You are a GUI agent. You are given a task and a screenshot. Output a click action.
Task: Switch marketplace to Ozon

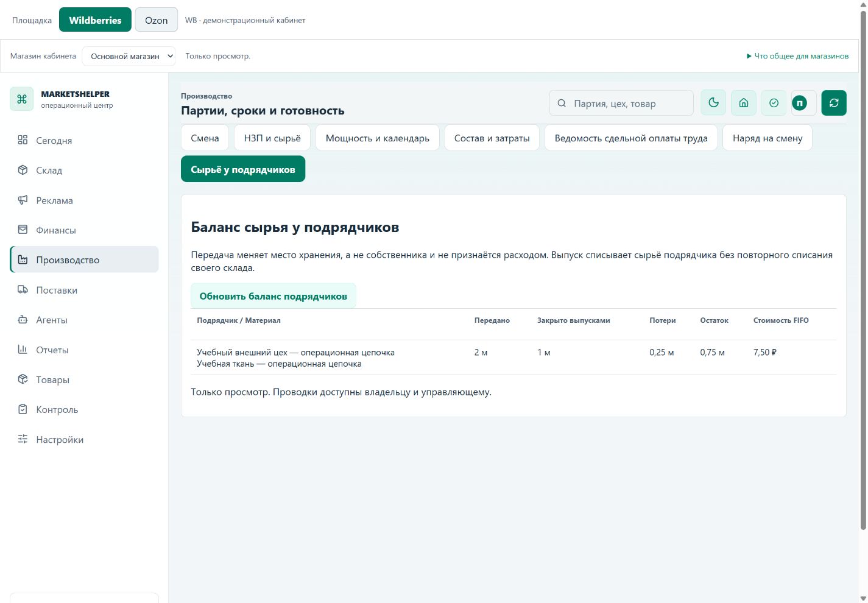coord(156,20)
